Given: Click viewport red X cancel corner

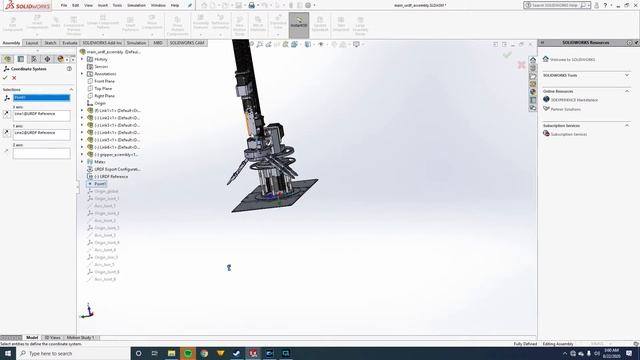Looking at the screenshot, I should (521, 65).
